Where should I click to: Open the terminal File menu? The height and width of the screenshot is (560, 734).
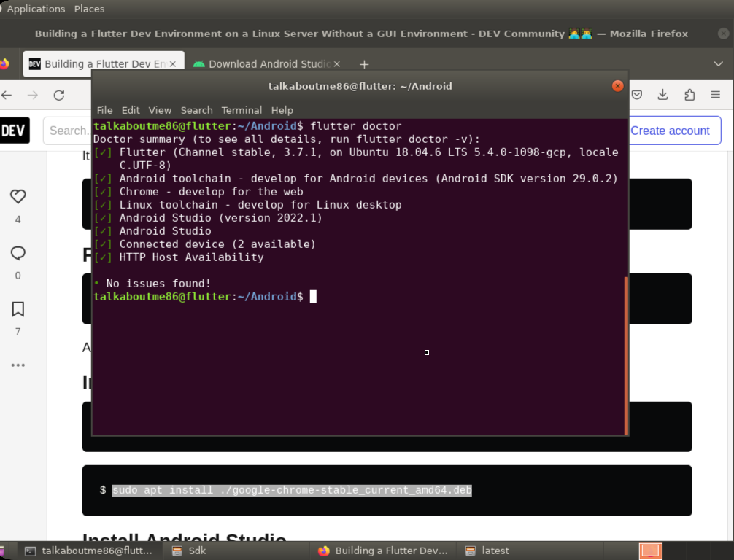[105, 110]
